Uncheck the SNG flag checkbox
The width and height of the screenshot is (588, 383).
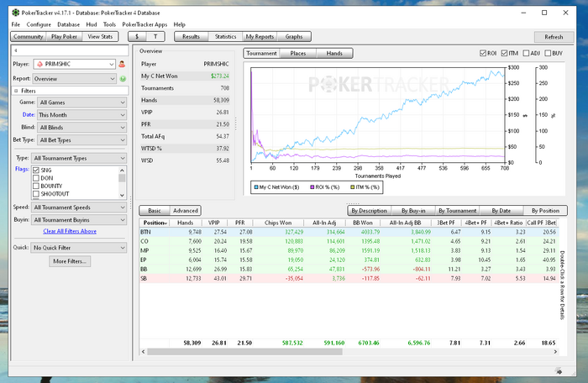click(36, 171)
